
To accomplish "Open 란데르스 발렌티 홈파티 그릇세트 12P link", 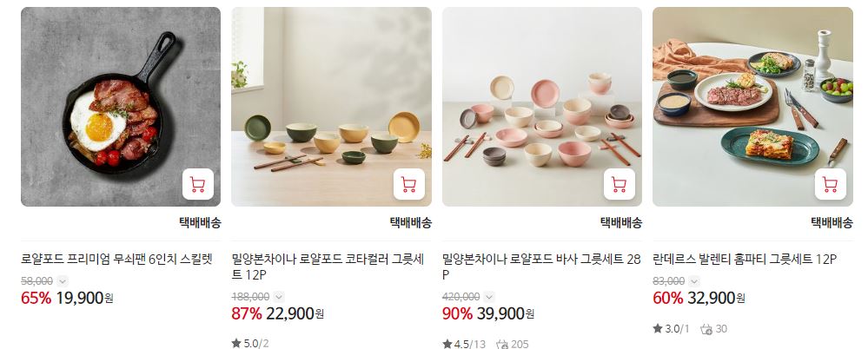I will (x=745, y=259).
